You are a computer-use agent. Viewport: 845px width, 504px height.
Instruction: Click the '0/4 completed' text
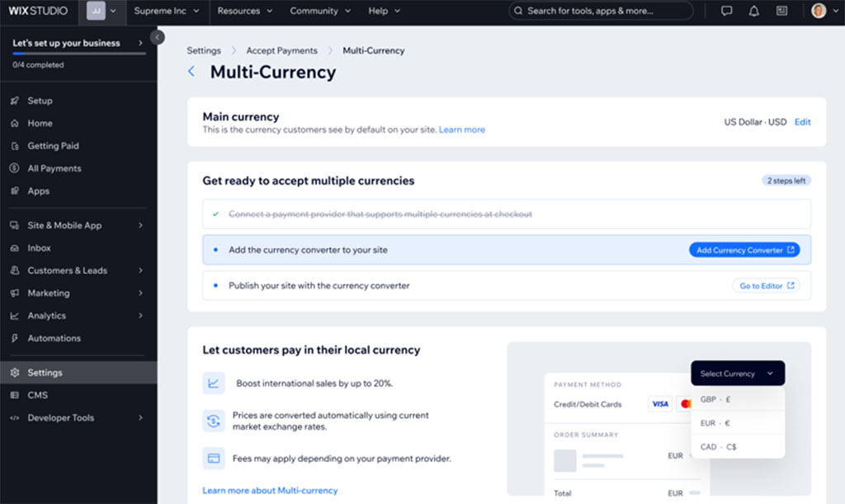click(x=38, y=64)
